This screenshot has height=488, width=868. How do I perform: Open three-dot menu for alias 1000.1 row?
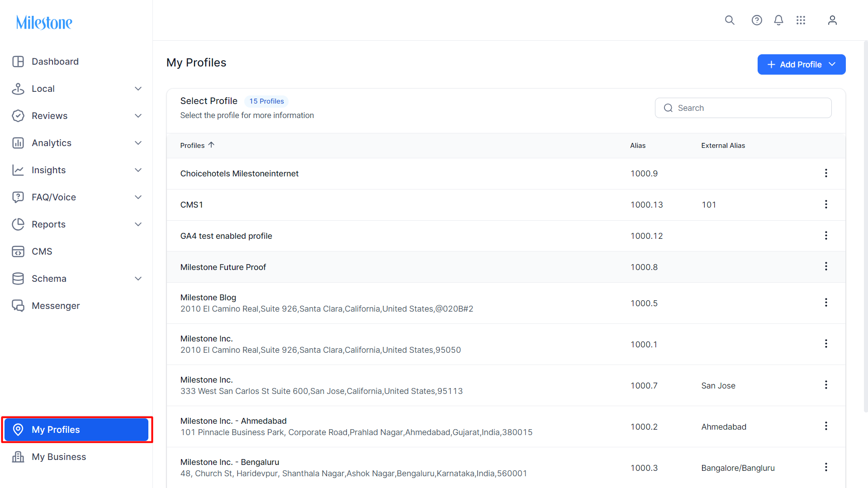coord(826,344)
